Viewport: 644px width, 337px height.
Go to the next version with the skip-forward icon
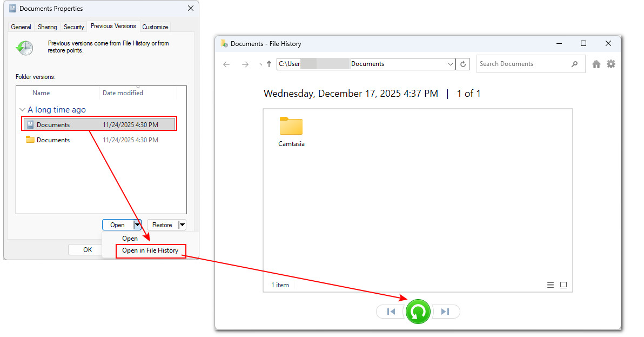coord(445,312)
